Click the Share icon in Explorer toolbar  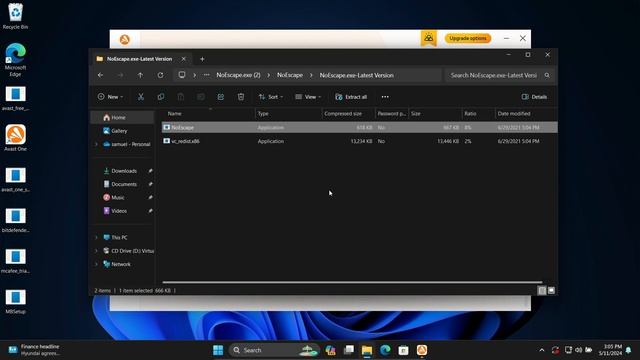(221, 97)
